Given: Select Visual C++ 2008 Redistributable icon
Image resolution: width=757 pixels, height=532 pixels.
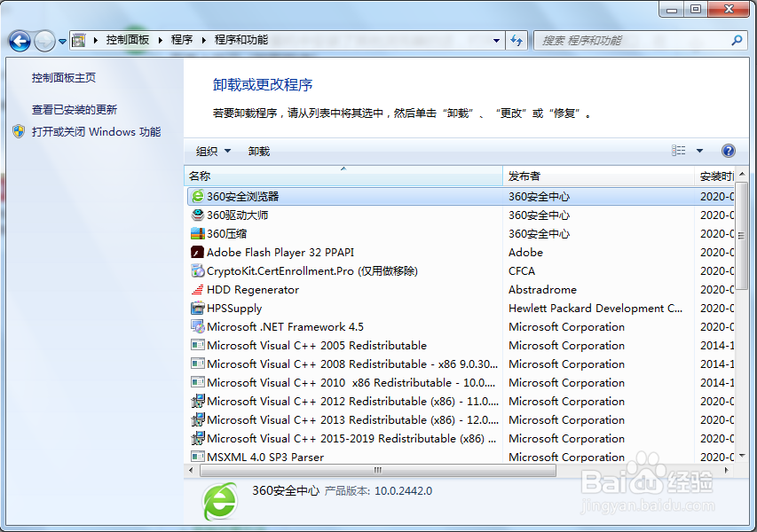Looking at the screenshot, I should point(197,364).
